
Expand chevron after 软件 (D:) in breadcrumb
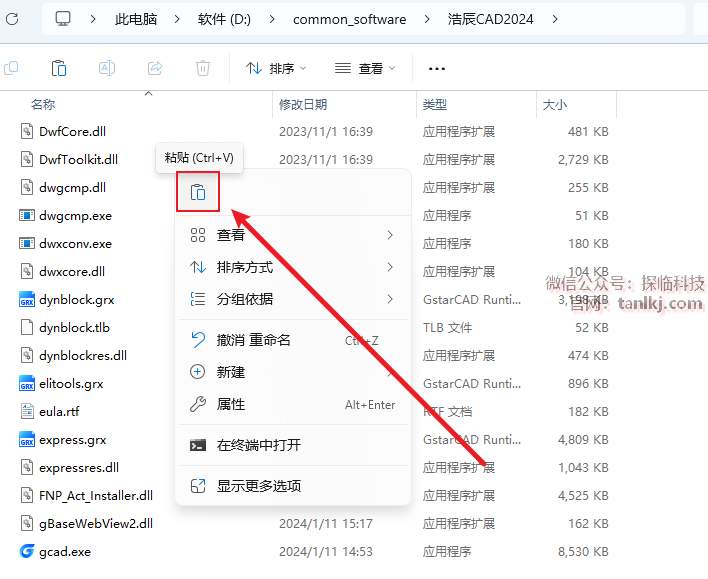pos(272,19)
